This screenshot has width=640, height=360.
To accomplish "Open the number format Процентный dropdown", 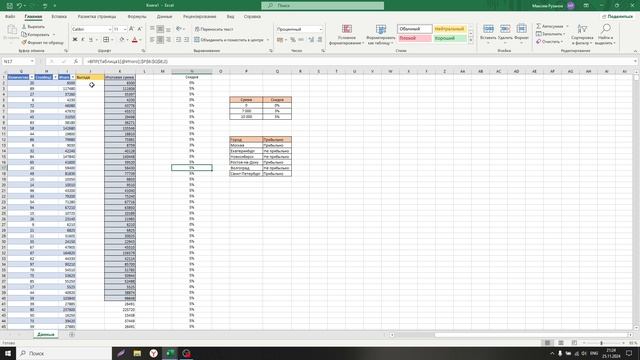I will (x=320, y=29).
